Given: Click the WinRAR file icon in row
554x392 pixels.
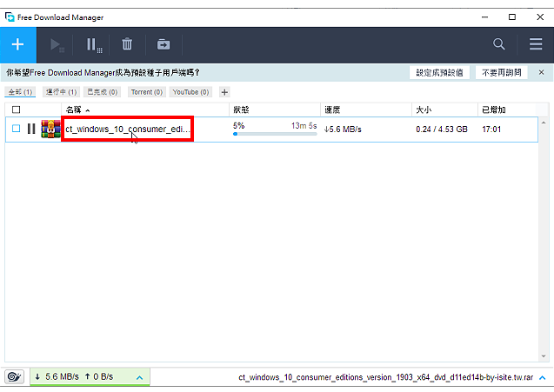Looking at the screenshot, I should coord(50,129).
